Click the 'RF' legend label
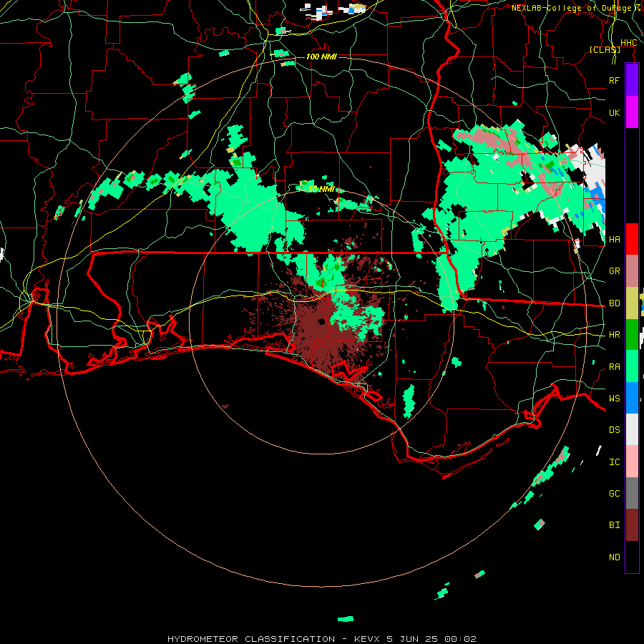Viewport: 644px width, 644px height. click(614, 80)
